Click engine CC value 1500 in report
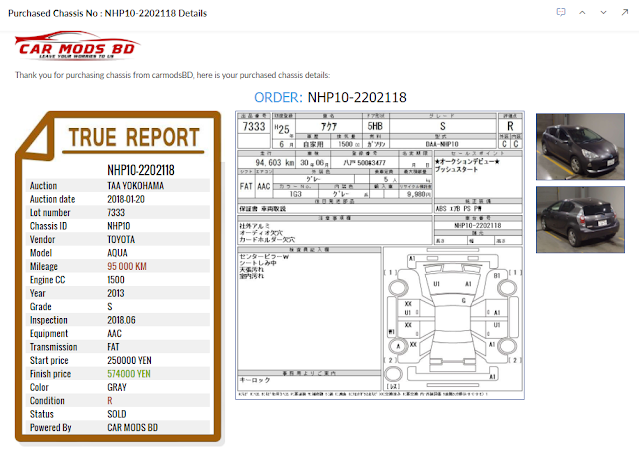Screen dimensions: 639x460 click(116, 280)
